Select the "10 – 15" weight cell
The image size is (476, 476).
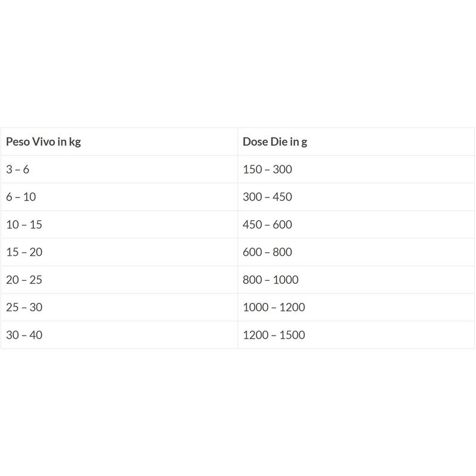tap(24, 225)
